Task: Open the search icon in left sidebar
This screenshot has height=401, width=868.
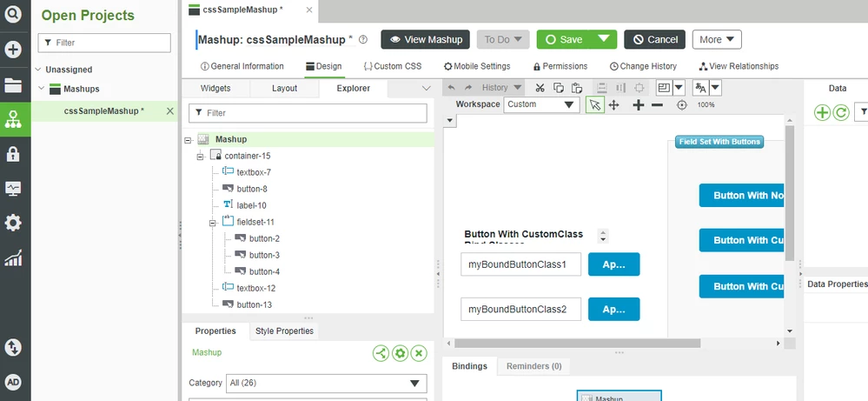Action: pos(13,15)
